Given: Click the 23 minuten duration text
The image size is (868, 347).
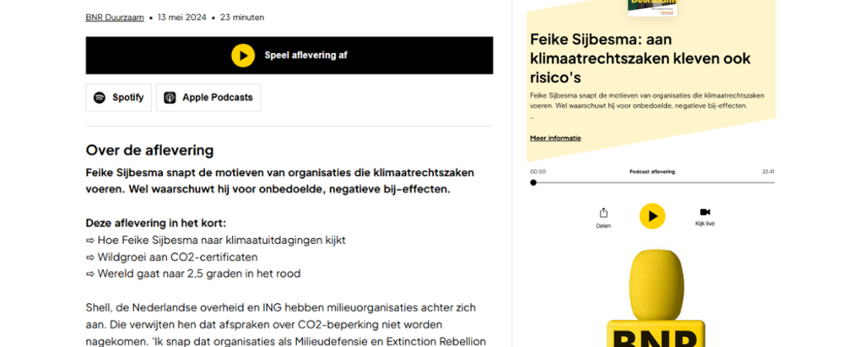Looking at the screenshot, I should (242, 17).
